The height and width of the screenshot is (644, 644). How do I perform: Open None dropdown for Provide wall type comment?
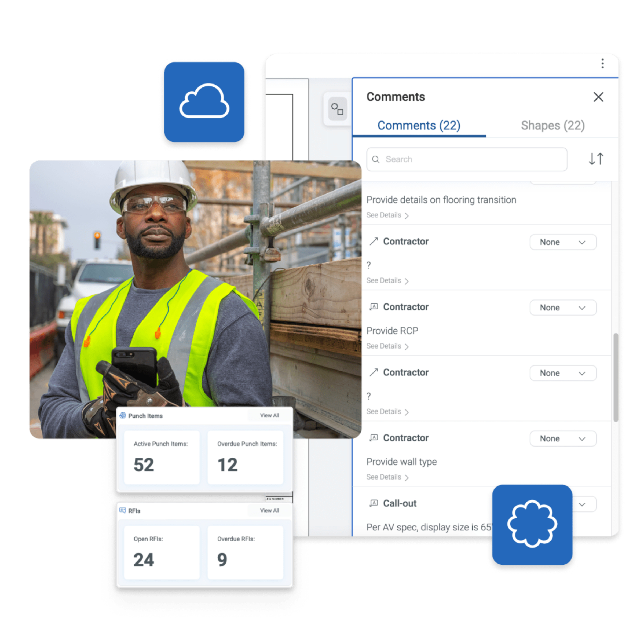coord(563,438)
